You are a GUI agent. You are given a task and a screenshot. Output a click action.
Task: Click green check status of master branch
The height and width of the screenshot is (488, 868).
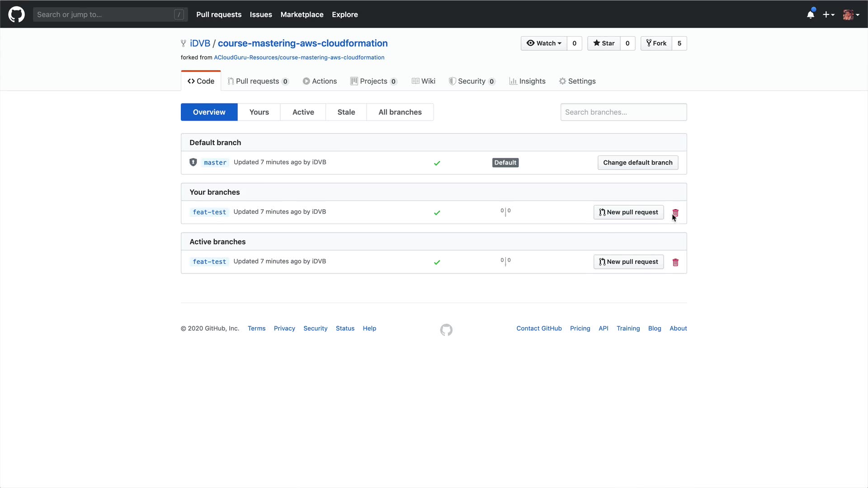pyautogui.click(x=437, y=163)
